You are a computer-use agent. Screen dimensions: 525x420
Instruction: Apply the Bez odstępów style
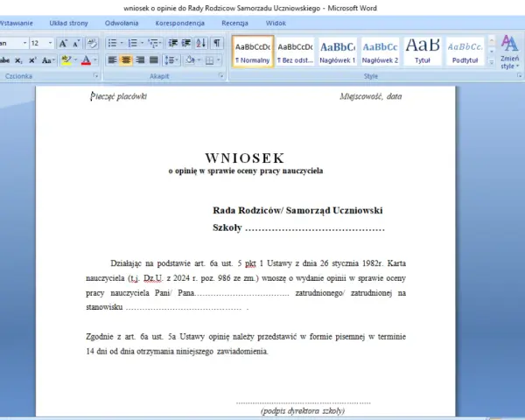pyautogui.click(x=296, y=52)
